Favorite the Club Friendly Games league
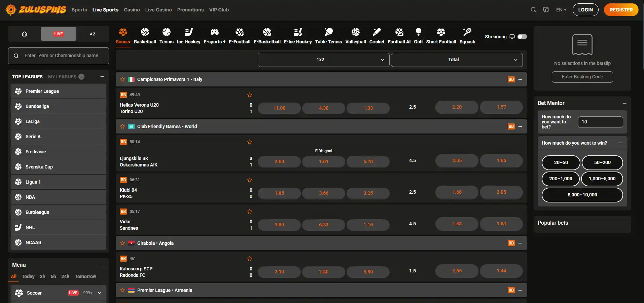Image resolution: width=644 pixels, height=303 pixels. [122, 126]
